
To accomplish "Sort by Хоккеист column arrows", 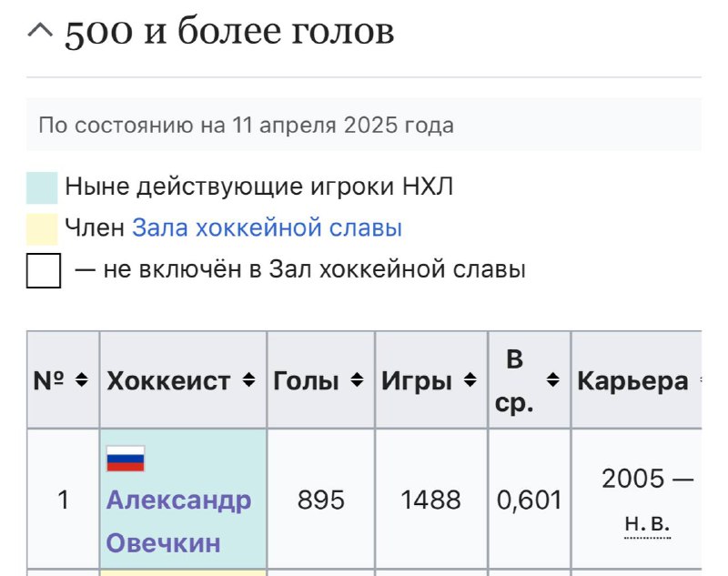I will [x=248, y=379].
